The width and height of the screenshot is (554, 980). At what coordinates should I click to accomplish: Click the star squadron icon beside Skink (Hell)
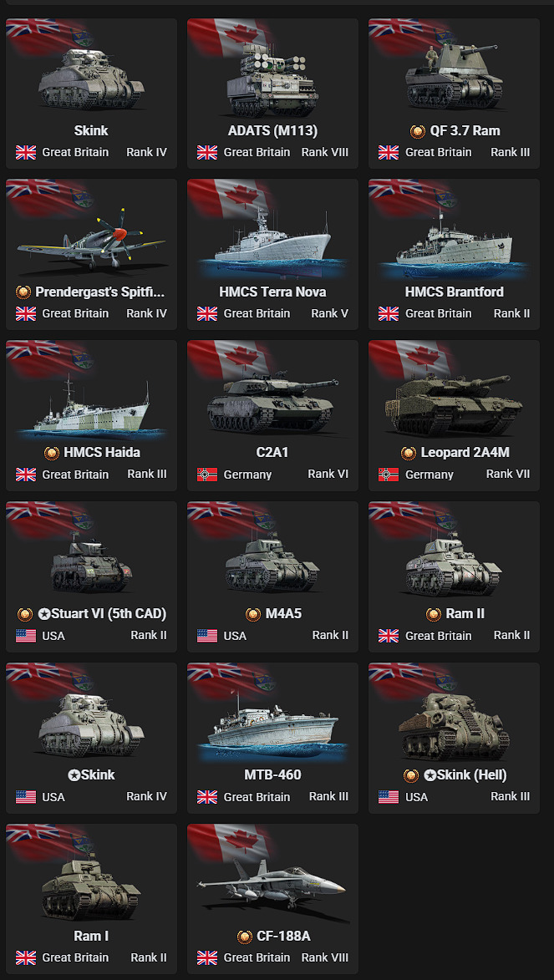coord(429,775)
